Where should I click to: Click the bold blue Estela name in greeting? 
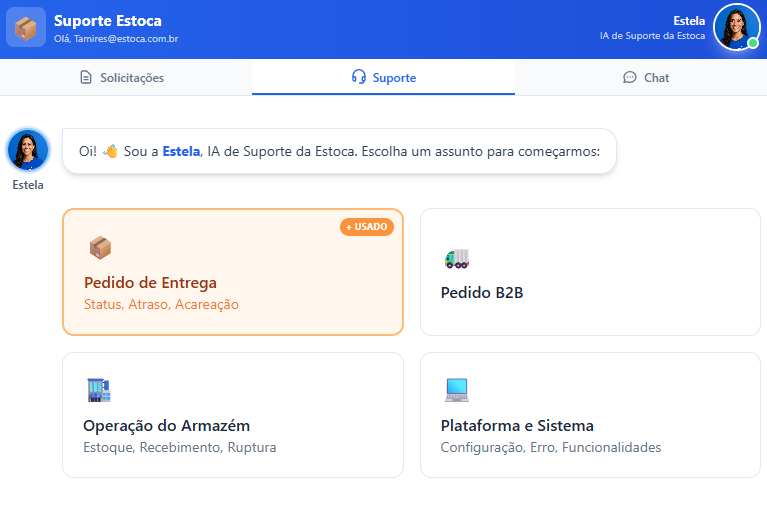coord(181,151)
